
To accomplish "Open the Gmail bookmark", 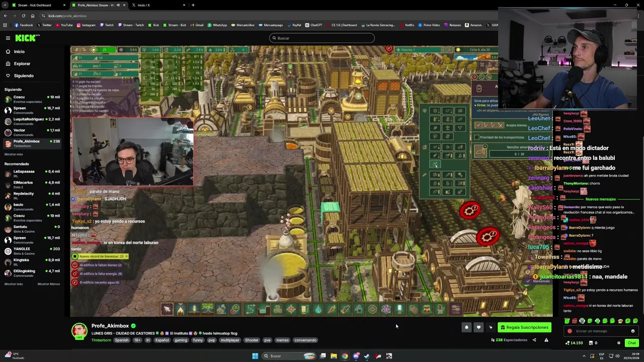I will [197, 25].
